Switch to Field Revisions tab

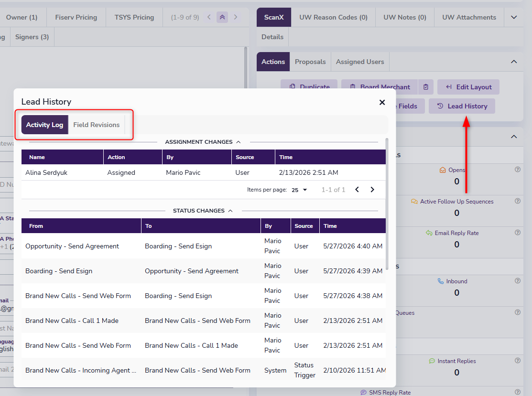point(97,125)
